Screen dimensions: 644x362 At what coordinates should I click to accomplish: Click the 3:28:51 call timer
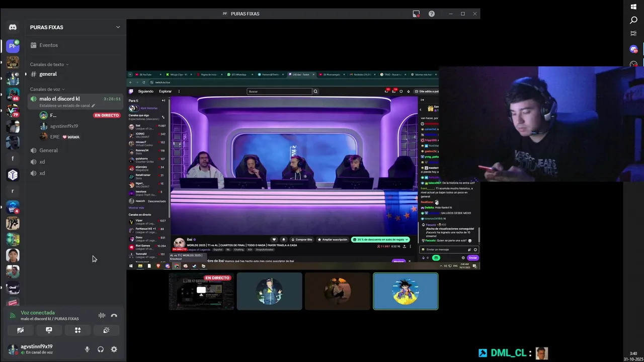112,99
